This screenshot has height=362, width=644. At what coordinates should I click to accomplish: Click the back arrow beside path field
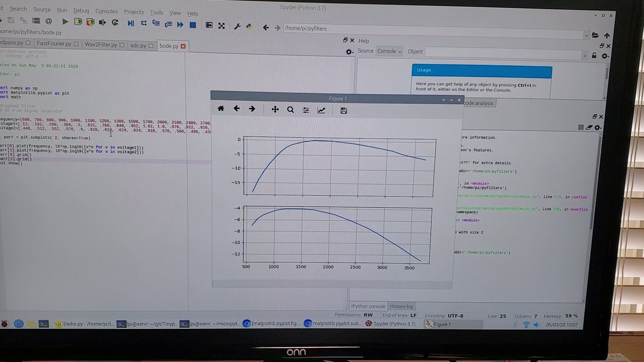pos(266,28)
